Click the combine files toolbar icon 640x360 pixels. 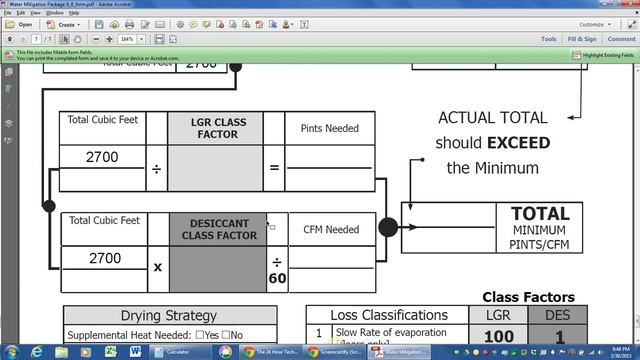point(259,25)
